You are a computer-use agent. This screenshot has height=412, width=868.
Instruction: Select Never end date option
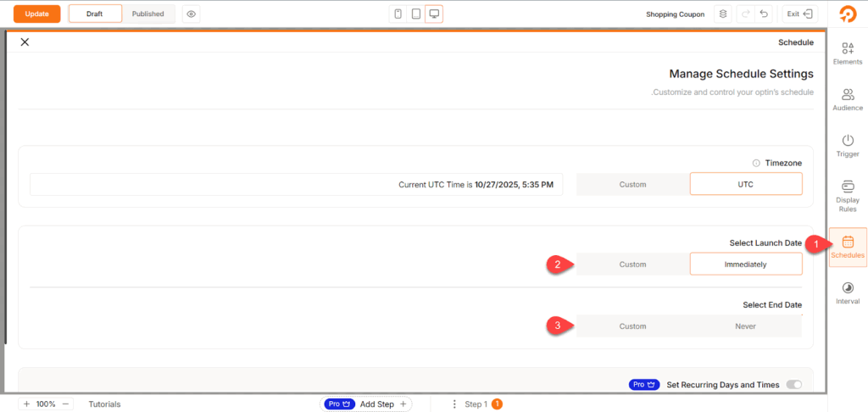click(x=746, y=326)
